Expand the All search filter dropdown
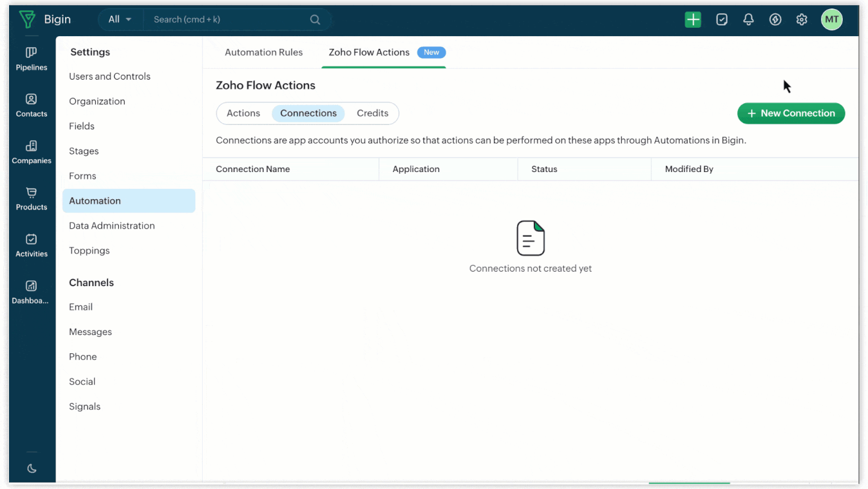Screen dimensions: 868x489 pyautogui.click(x=120, y=19)
